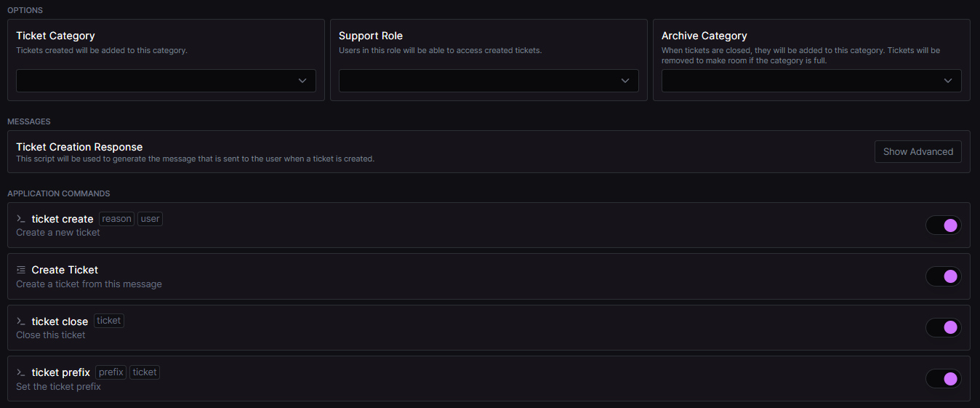Expand the Support Role dropdown

[x=489, y=81]
